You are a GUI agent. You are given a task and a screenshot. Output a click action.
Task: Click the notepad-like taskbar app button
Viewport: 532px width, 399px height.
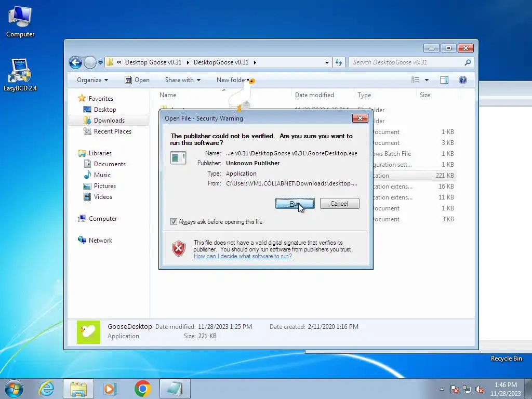[x=175, y=389]
